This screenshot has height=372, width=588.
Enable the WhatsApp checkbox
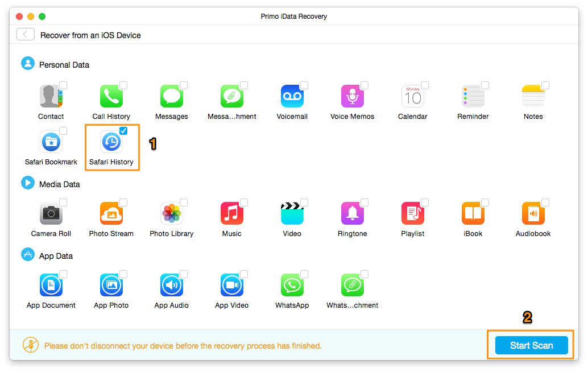[304, 274]
